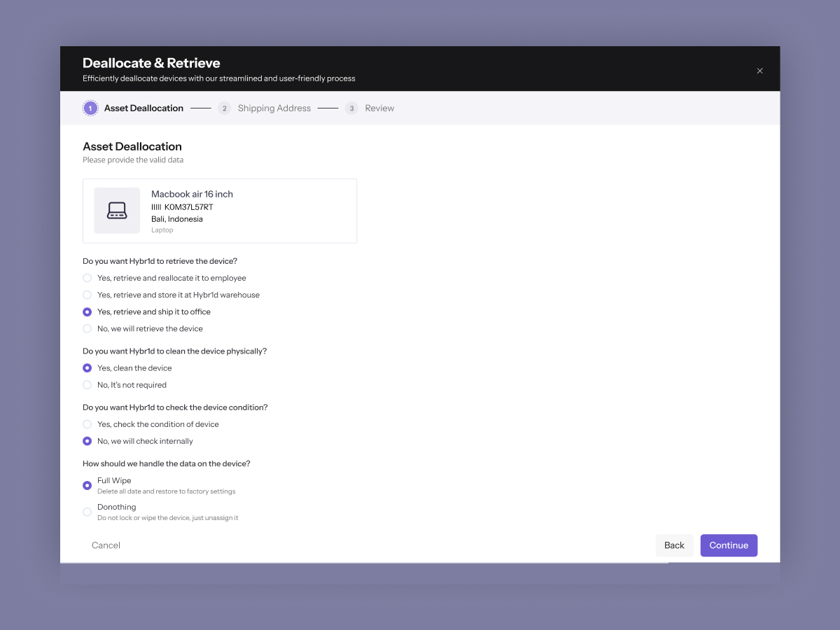840x630 pixels.
Task: Open the Asset Deallocation step
Action: 143,108
